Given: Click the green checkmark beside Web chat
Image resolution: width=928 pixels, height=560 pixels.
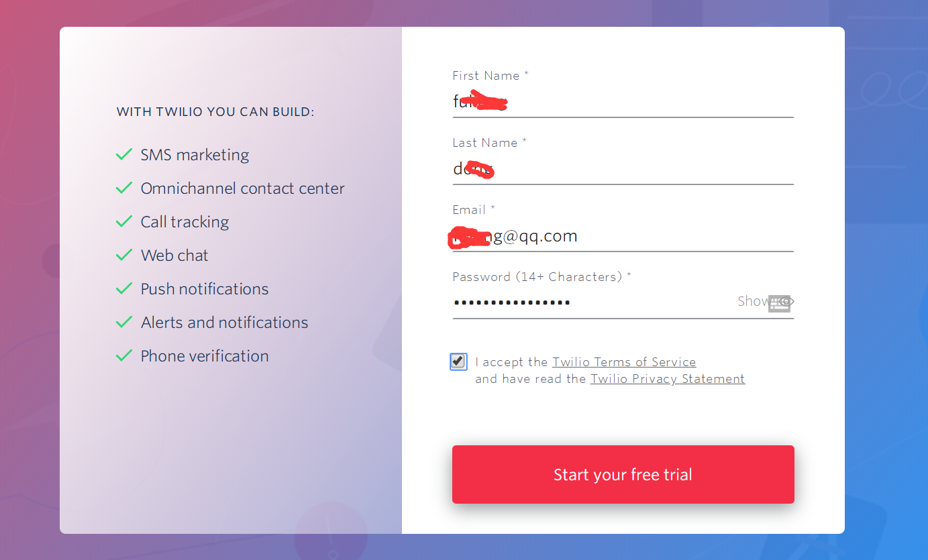Looking at the screenshot, I should tap(124, 256).
